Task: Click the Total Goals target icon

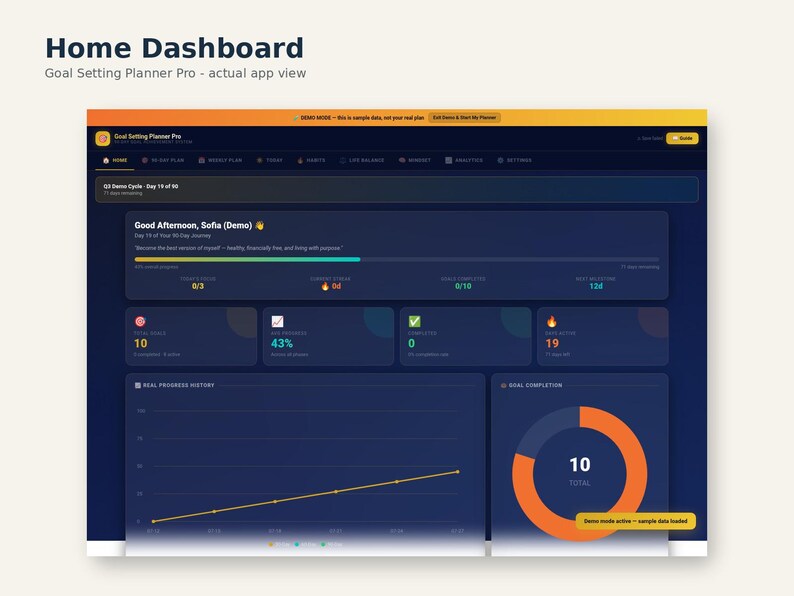Action: coord(140,321)
